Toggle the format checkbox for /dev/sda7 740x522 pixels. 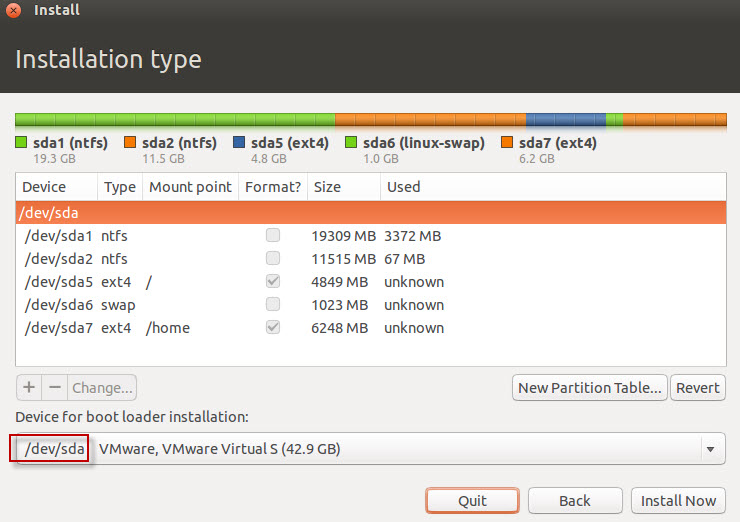[272, 328]
